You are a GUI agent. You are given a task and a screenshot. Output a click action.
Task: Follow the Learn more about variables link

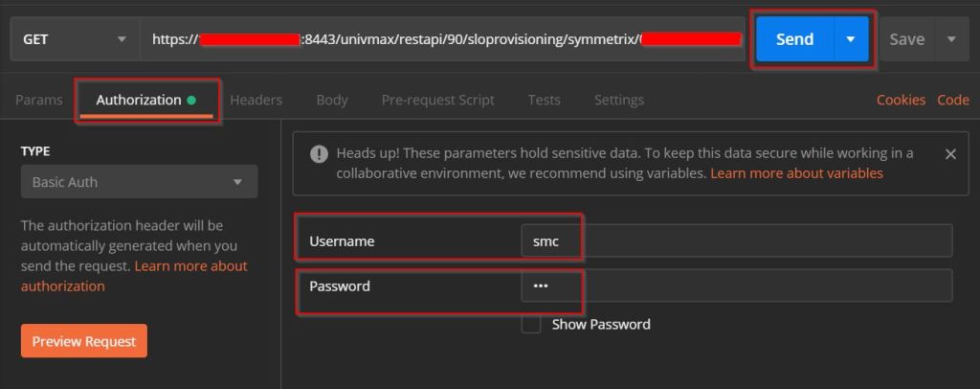(x=796, y=173)
